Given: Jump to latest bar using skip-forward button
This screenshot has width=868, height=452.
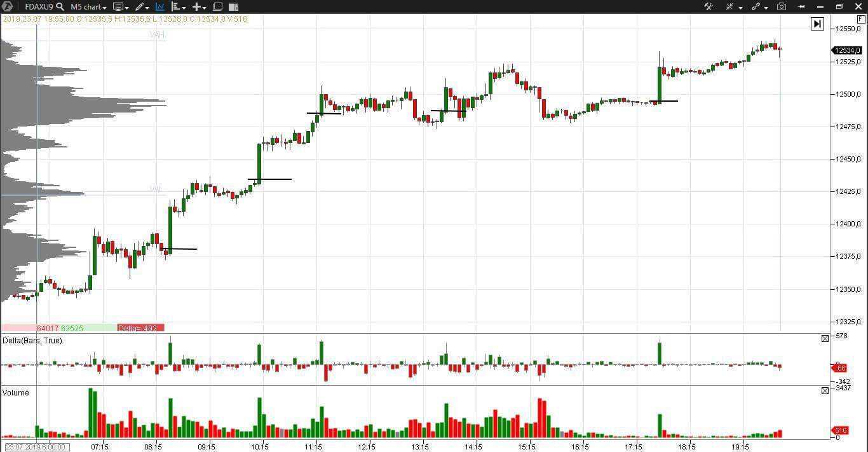Looking at the screenshot, I should [x=817, y=24].
